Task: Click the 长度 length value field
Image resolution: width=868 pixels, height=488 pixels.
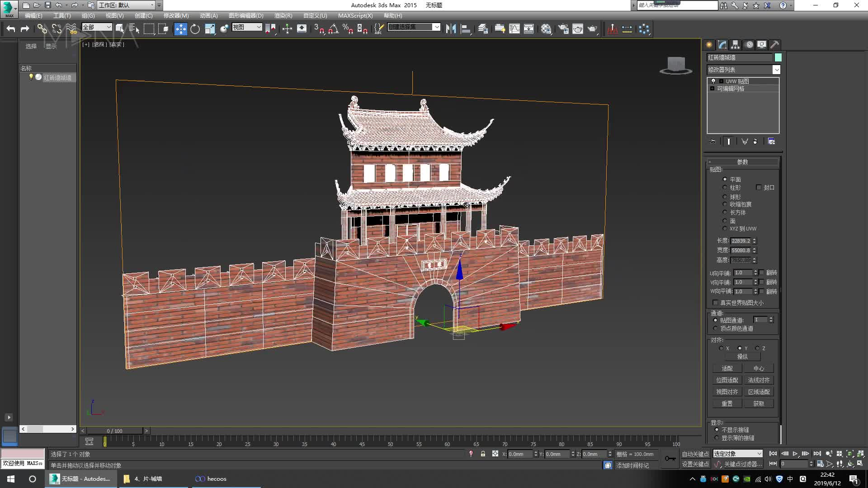Action: (x=741, y=241)
